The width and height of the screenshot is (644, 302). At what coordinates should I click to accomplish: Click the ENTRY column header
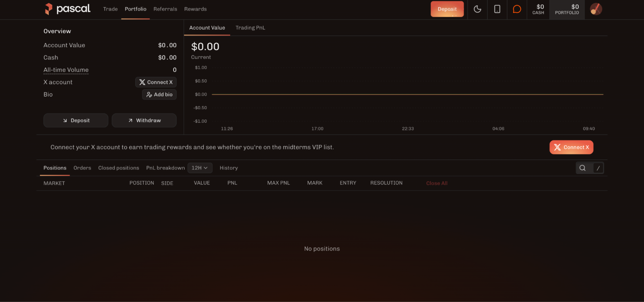pos(348,183)
